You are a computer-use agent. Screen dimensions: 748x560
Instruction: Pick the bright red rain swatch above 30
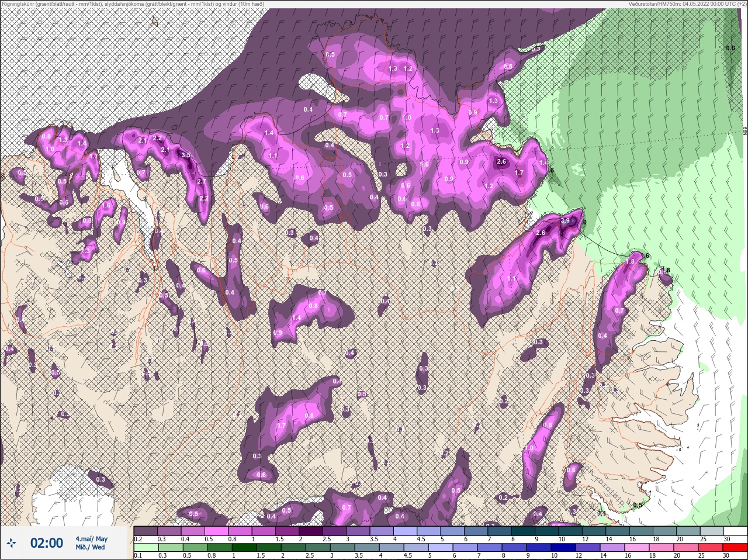tap(735, 548)
